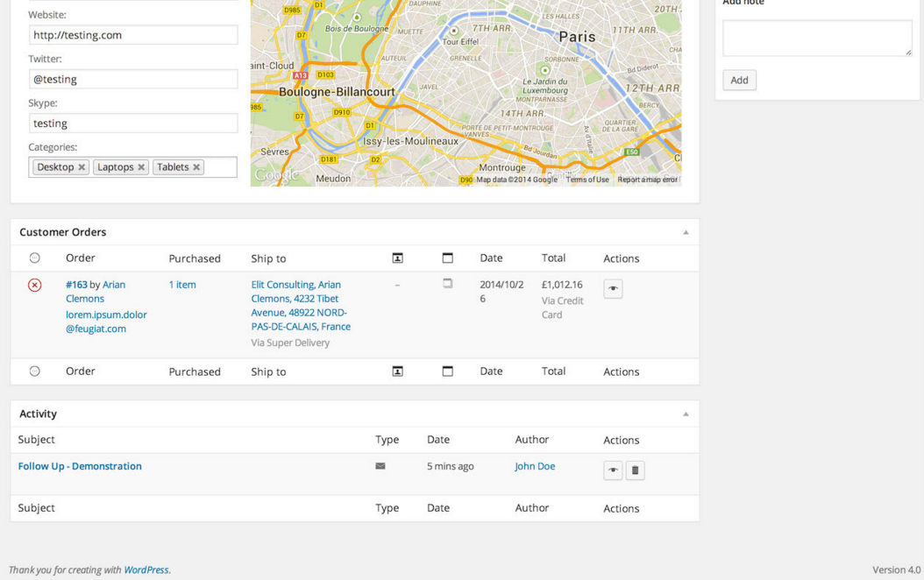The height and width of the screenshot is (580, 924).
Task: Remove the Laptops category tag
Action: pyautogui.click(x=141, y=167)
